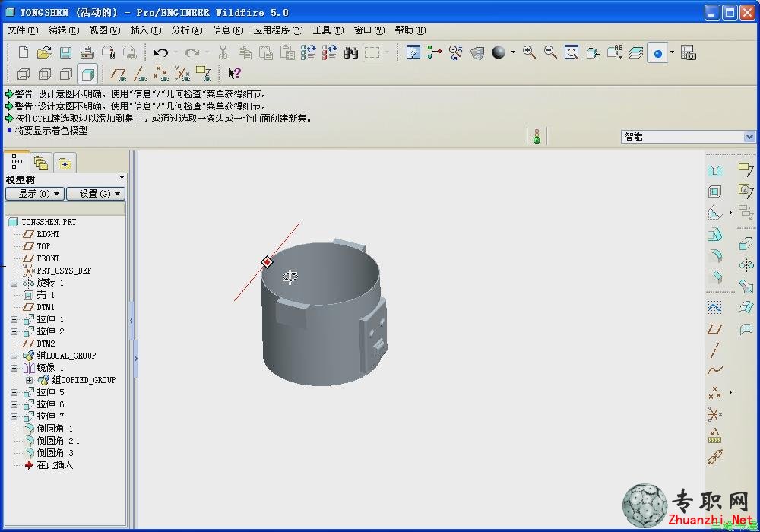Image resolution: width=760 pixels, height=532 pixels.
Task: Save the model with the floppy icon
Action: [x=65, y=52]
